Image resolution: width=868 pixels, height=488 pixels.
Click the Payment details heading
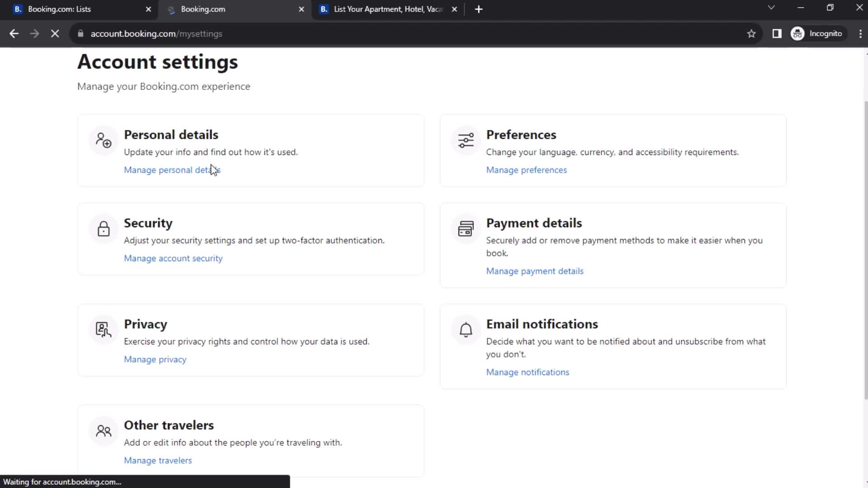pos(534,223)
